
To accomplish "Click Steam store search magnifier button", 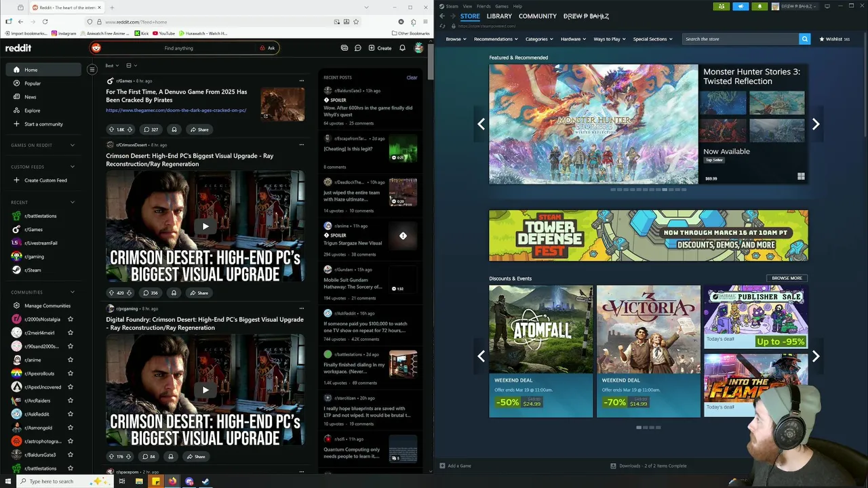I will click(x=804, y=39).
